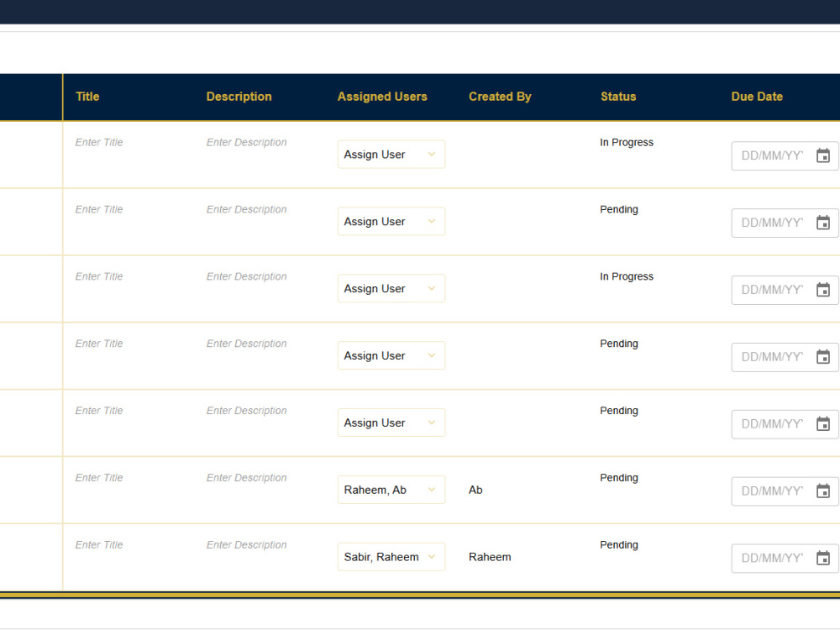The height and width of the screenshot is (630, 840).
Task: Click 'Pending' status in the second row
Action: tap(619, 209)
